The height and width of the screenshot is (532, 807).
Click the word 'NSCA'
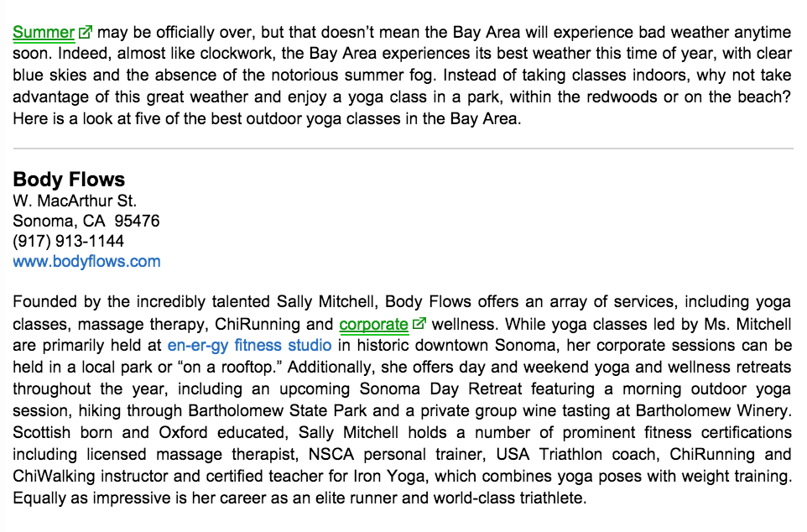(331, 455)
